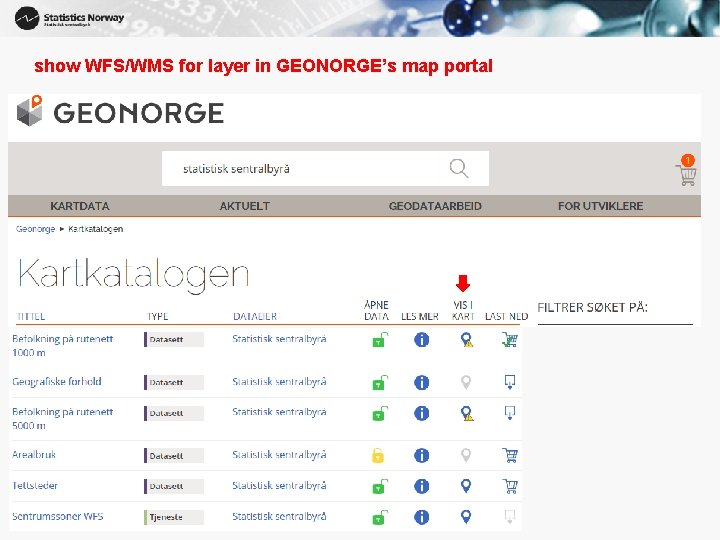Click open-data lock for Sentrumssoner WFS
Viewport: 720px width, 540px height.
point(379,517)
